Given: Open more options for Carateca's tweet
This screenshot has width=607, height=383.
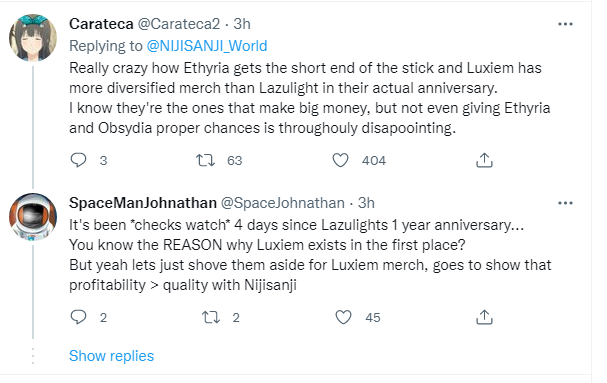Looking at the screenshot, I should pos(565,24).
